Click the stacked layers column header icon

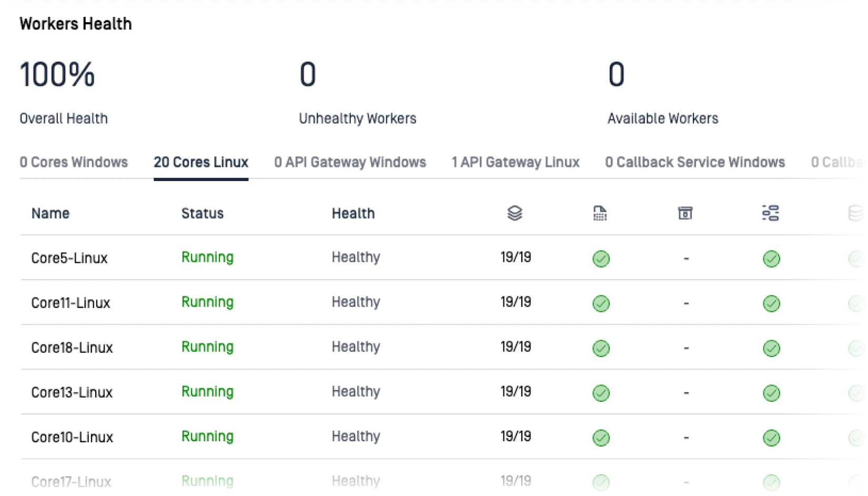click(x=514, y=213)
